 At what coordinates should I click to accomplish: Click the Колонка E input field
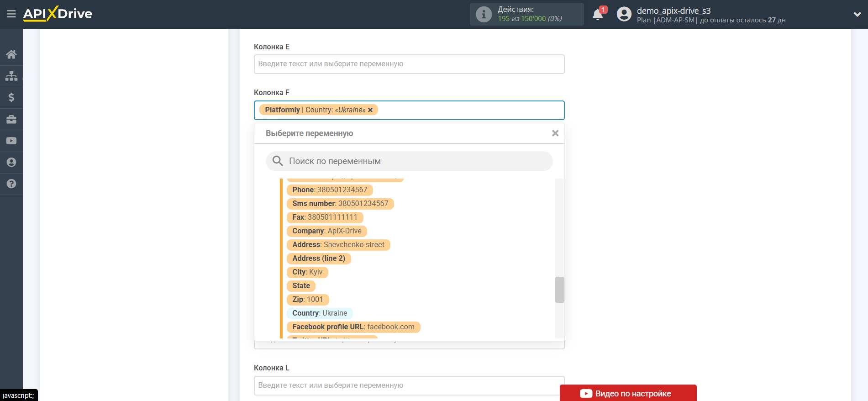pyautogui.click(x=409, y=64)
